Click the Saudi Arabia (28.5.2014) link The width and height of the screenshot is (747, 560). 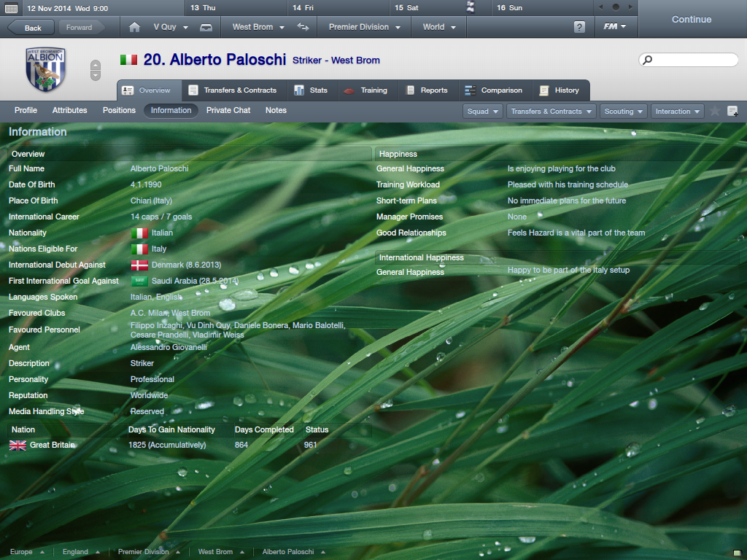pos(195,281)
